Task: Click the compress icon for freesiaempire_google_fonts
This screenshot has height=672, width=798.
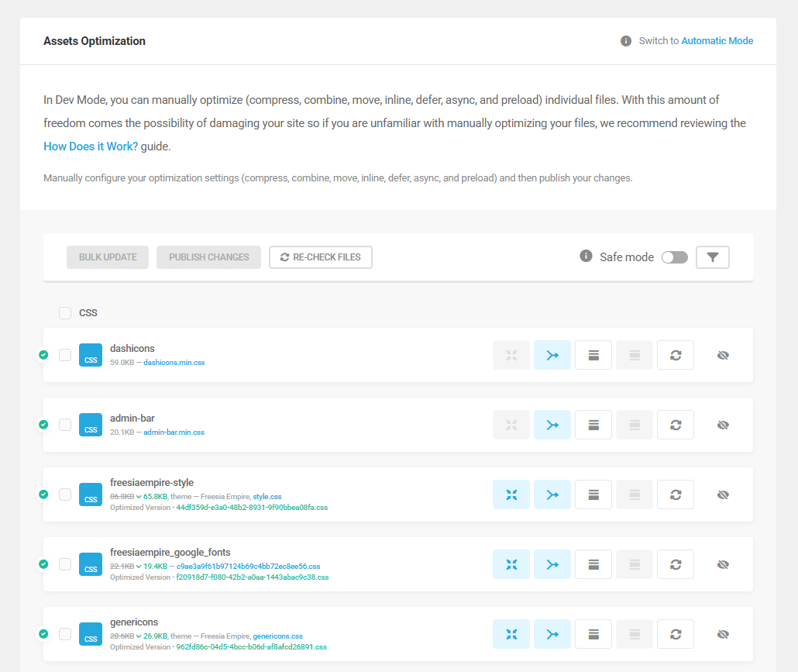Action: point(511,564)
